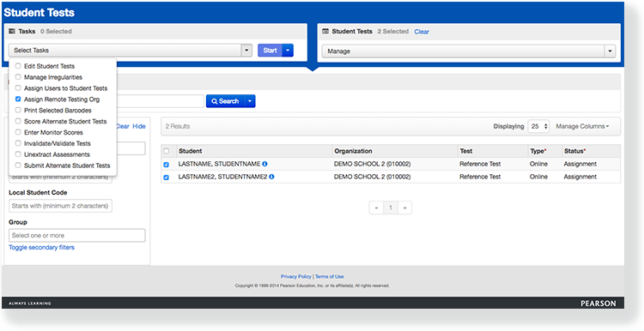Screen dimensions: 644x331
Task: Click the Tasks list icon in header
Action: pyautogui.click(x=12, y=31)
